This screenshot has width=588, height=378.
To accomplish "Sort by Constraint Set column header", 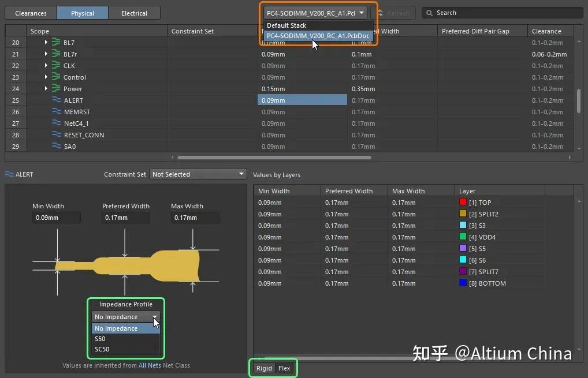I will point(212,31).
